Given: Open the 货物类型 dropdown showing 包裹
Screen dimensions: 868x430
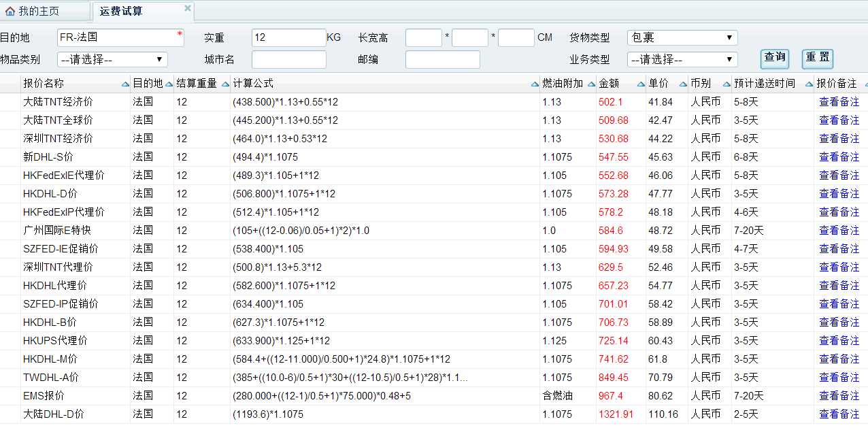Looking at the screenshot, I should point(682,38).
